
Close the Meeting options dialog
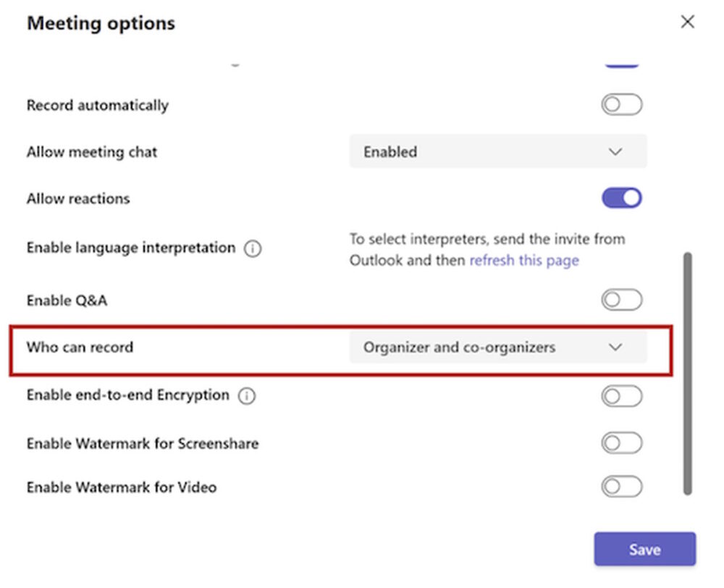point(687,22)
